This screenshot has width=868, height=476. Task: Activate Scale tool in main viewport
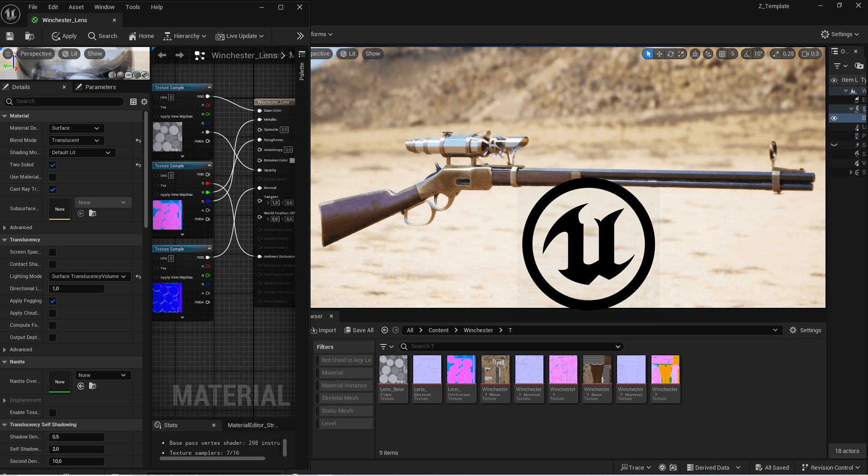[x=681, y=54]
